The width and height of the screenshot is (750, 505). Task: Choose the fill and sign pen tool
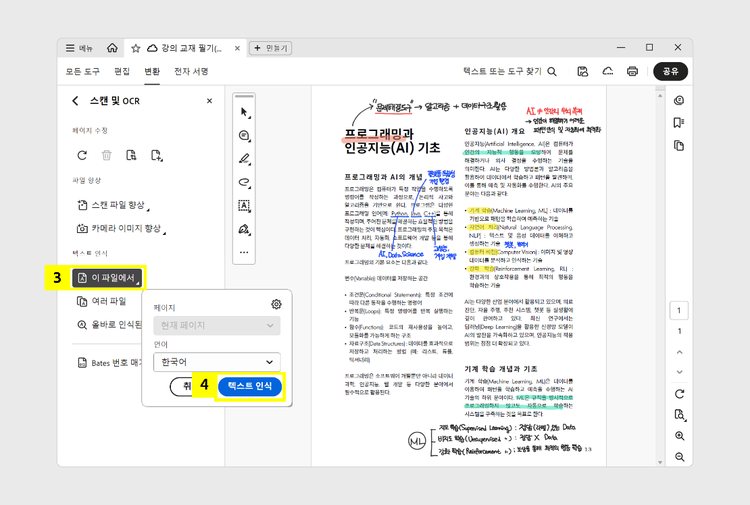point(244,229)
